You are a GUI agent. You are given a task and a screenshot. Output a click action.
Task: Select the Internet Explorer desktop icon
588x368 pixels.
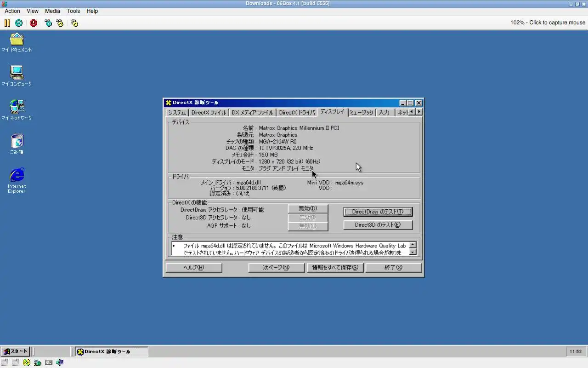click(x=17, y=180)
